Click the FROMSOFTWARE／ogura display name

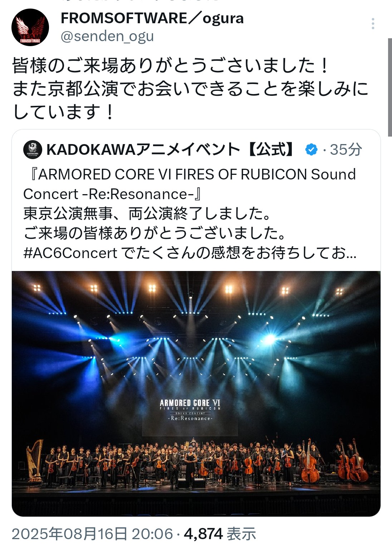point(152,18)
